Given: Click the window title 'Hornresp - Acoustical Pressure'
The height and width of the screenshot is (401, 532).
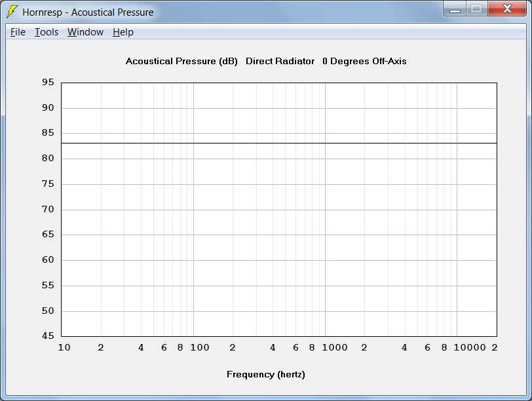Looking at the screenshot, I should (88, 12).
